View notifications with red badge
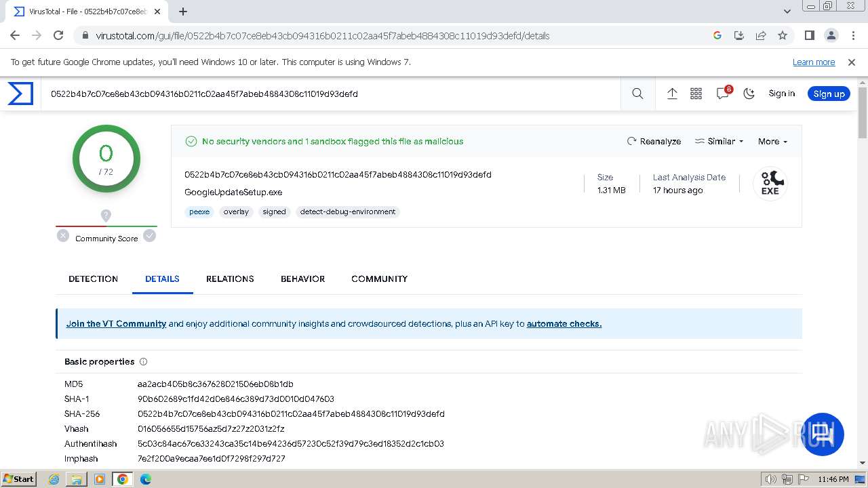This screenshot has width=868, height=488. point(724,94)
